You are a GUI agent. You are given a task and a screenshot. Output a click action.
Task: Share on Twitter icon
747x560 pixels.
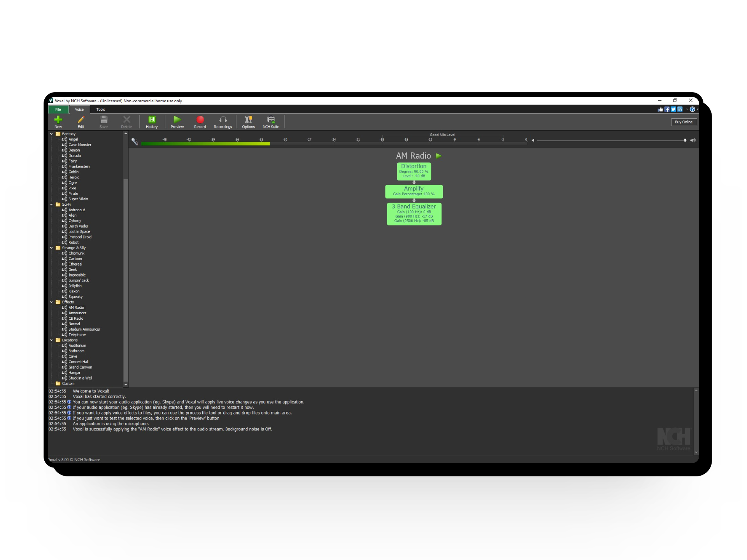click(673, 109)
